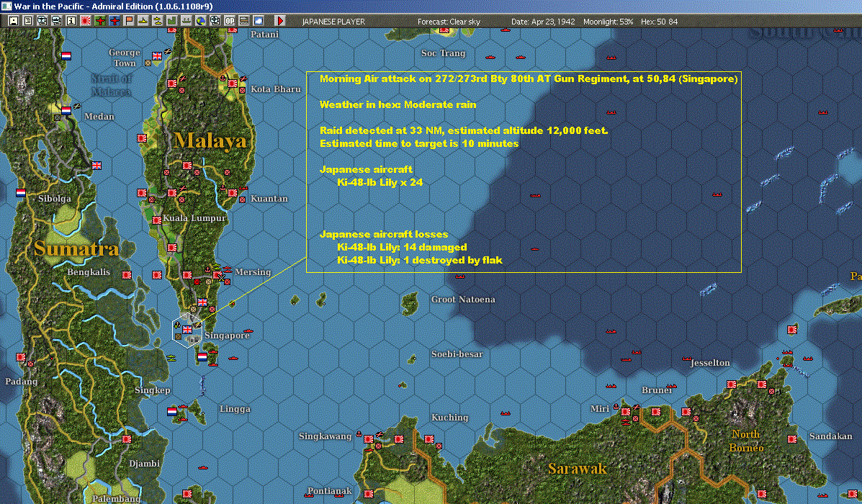The image size is (862, 504).
Task: Click the Singapore city label
Action: 227,336
